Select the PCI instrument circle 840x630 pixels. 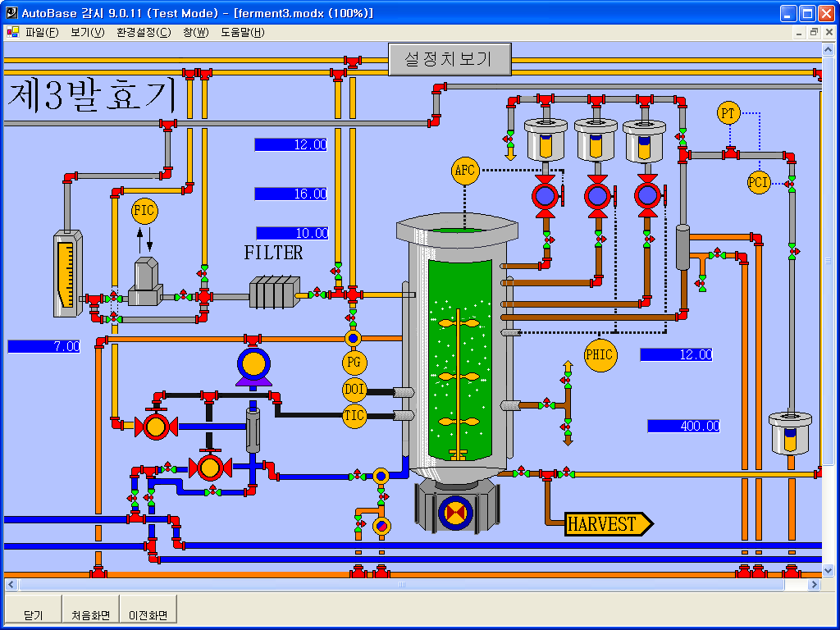[759, 182]
